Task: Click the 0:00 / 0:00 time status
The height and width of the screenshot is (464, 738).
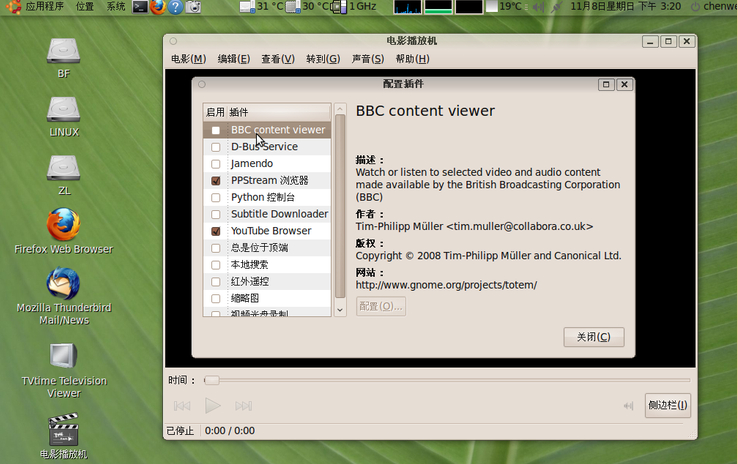Action: coord(230,431)
